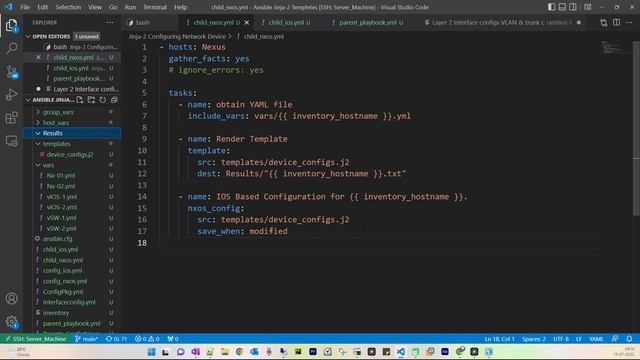Image resolution: width=640 pixels, height=360 pixels.
Task: Open vIOS-1.yml in explorer
Action: (x=62, y=197)
